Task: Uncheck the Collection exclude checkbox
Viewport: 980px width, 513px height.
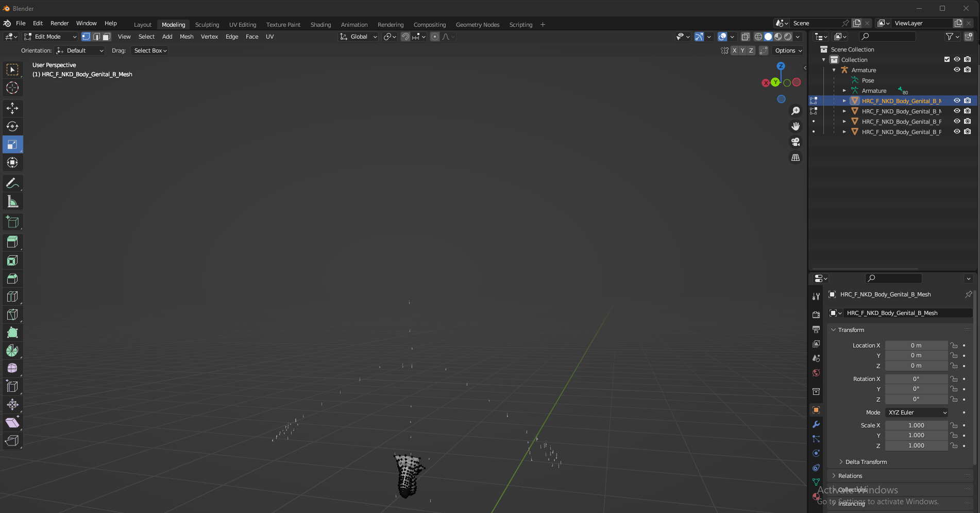Action: tap(947, 60)
